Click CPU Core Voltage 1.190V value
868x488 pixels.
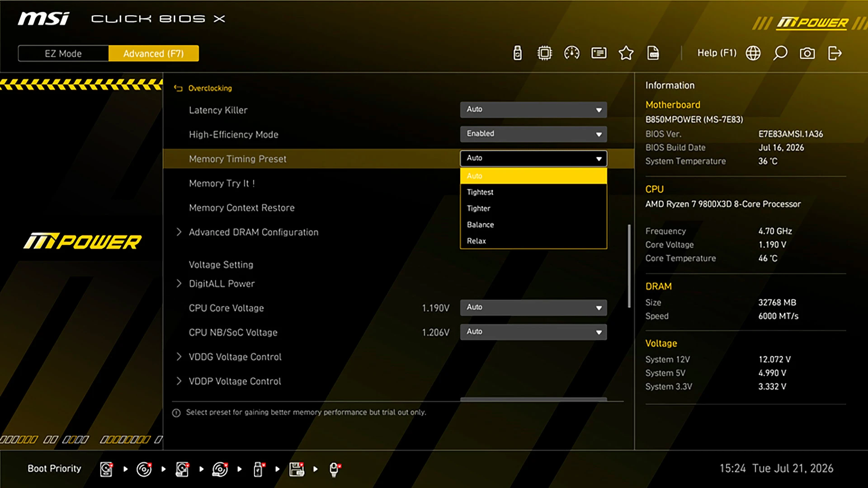[x=435, y=308]
